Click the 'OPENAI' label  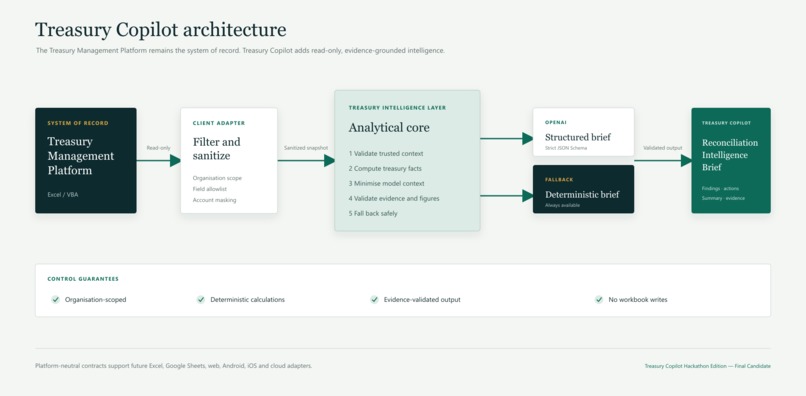[x=556, y=122]
